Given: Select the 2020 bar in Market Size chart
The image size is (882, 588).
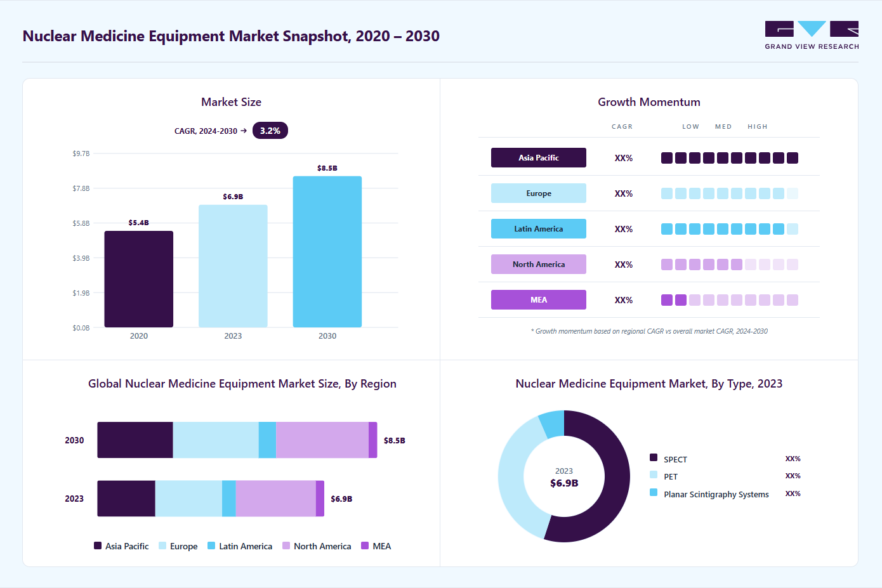Looking at the screenshot, I should point(139,279).
